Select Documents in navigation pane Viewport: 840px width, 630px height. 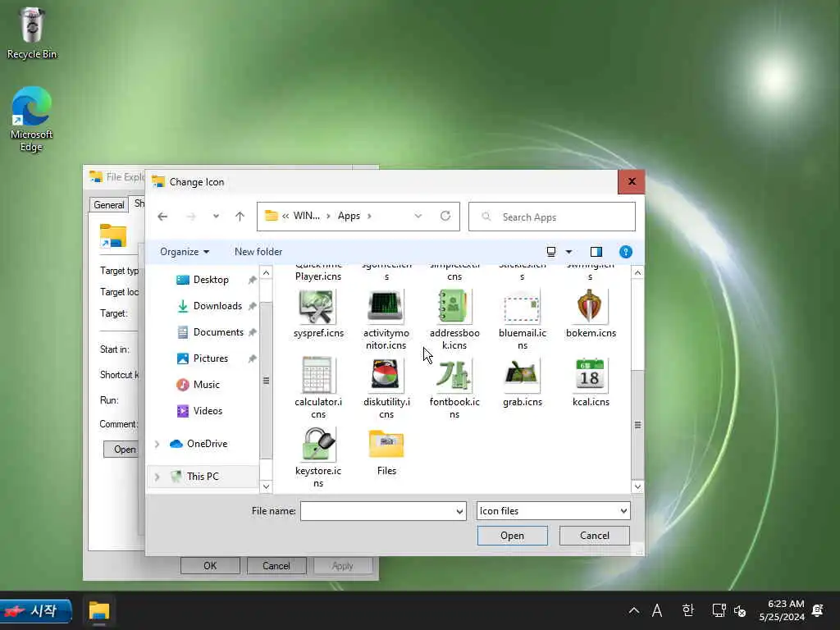(218, 332)
